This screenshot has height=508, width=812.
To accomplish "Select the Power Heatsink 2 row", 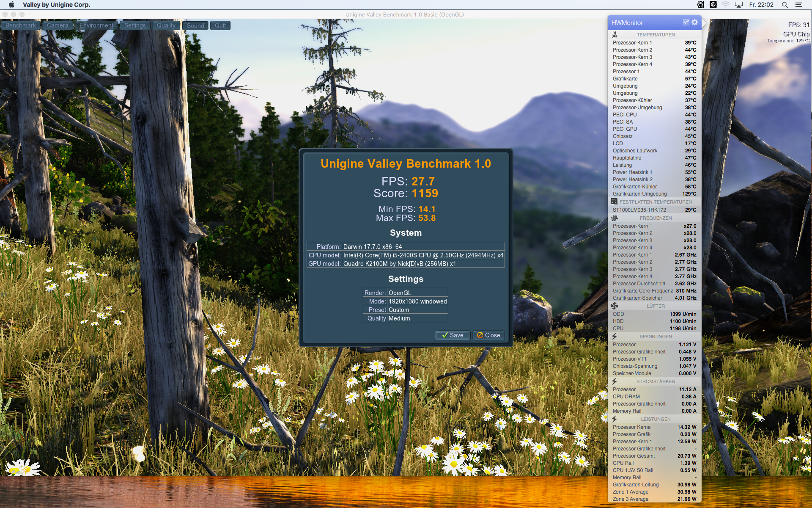I will pyautogui.click(x=655, y=179).
